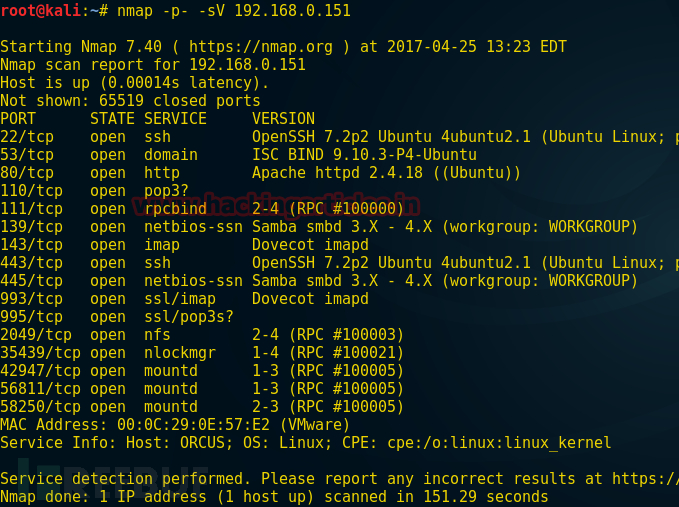Screen dimensions: 679x507
Task: Select the 993/tcp ssl/imap line
Action: pos(184,299)
